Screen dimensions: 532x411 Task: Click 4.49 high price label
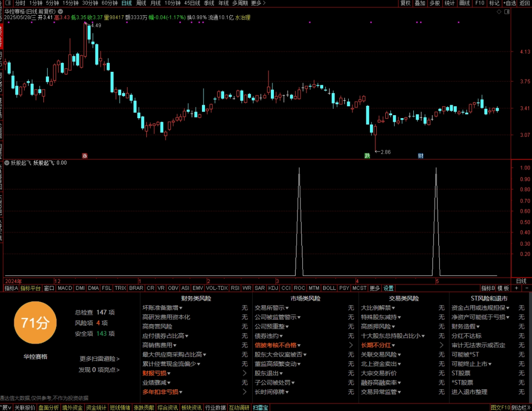(x=96, y=26)
